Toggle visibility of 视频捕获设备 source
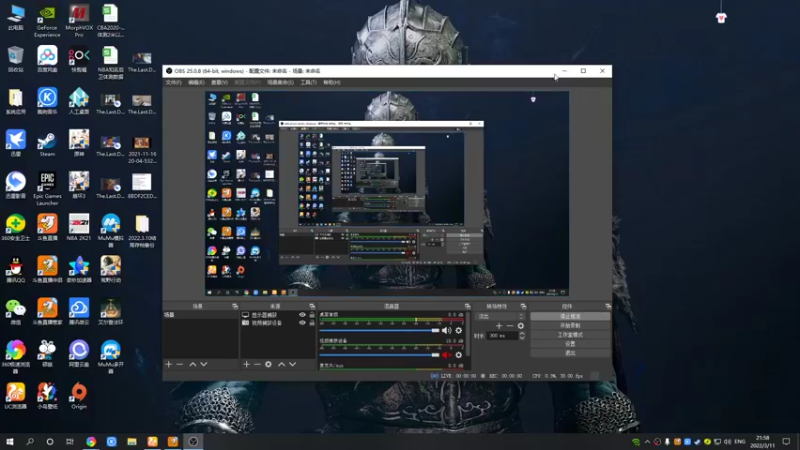The height and width of the screenshot is (450, 800). coord(302,323)
